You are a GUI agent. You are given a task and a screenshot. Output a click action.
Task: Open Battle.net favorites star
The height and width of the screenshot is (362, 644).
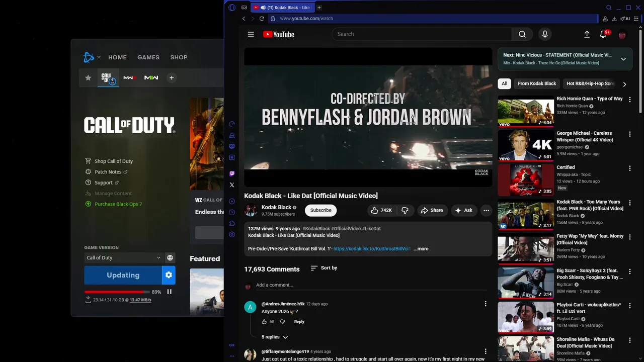tap(88, 78)
